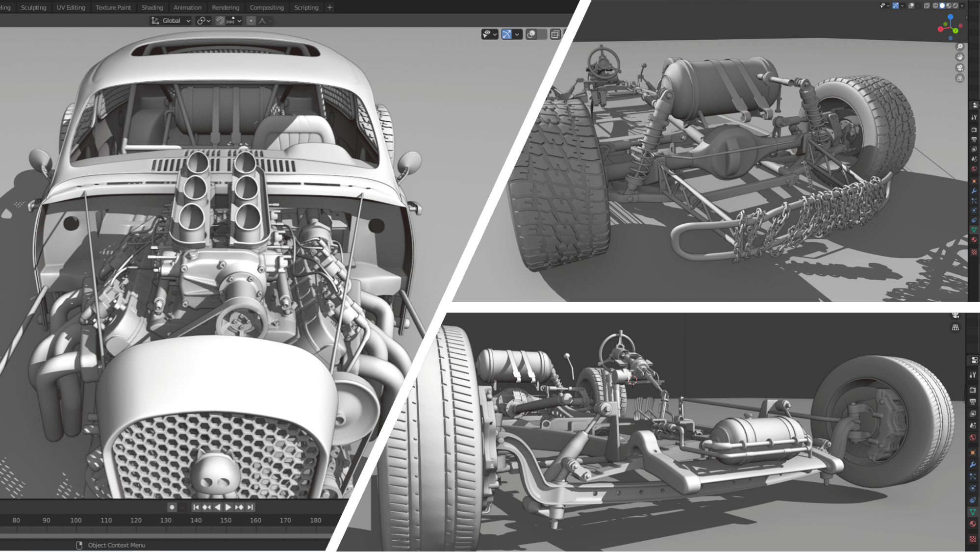This screenshot has height=552, width=980.
Task: Switch perspective/orthographic in the top-right viewport
Action: click(960, 79)
